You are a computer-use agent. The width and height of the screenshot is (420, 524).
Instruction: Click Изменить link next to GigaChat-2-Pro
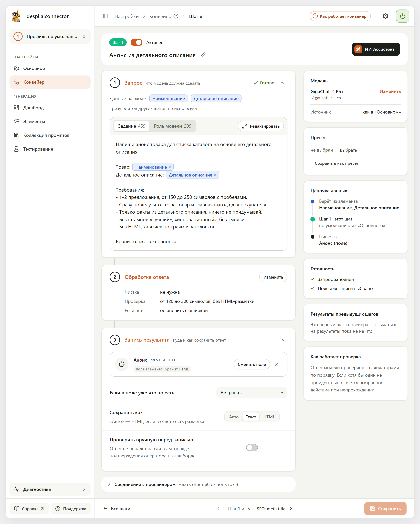390,91
